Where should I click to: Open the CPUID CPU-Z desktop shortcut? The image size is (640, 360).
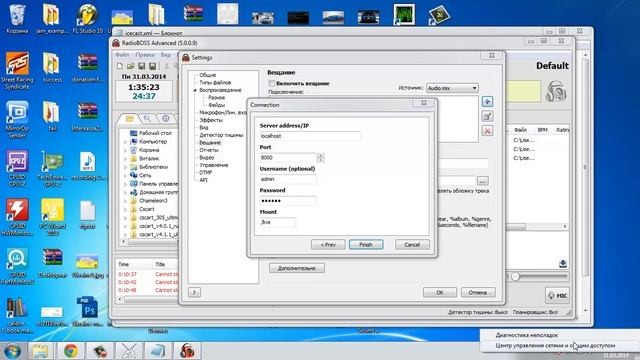17,168
